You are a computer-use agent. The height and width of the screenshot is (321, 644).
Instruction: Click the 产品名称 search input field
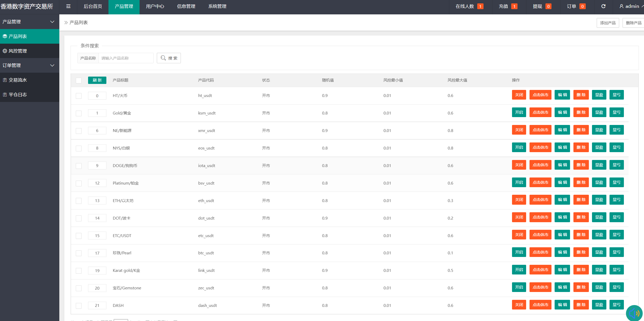click(x=126, y=58)
